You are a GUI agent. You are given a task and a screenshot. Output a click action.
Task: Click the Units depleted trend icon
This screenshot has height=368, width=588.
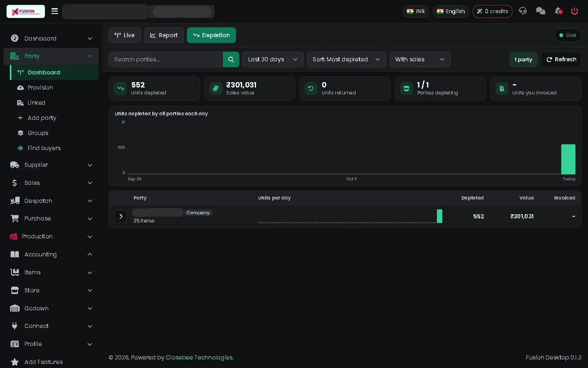click(x=120, y=88)
